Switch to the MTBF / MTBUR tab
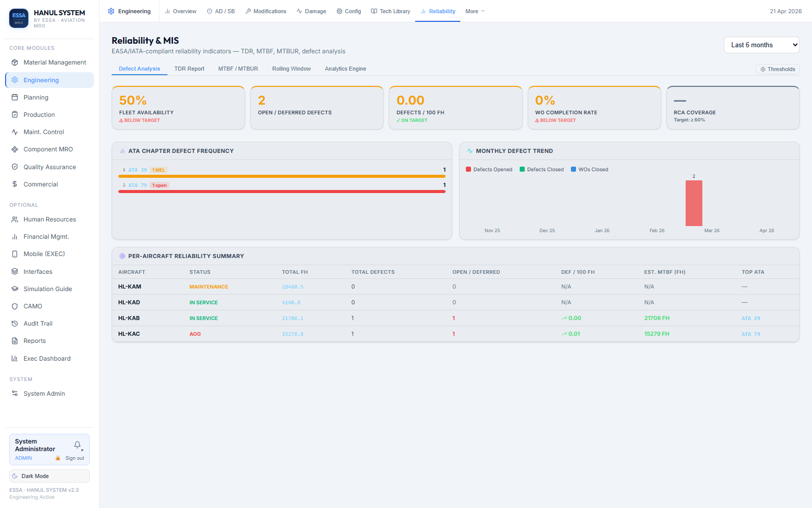Viewport: 812px width, 508px height. click(x=238, y=69)
